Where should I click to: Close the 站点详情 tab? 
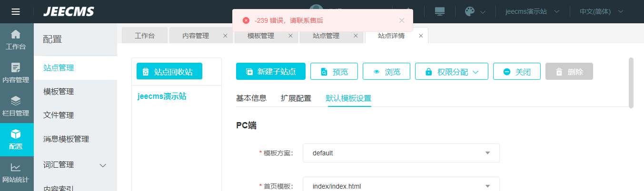[421, 36]
